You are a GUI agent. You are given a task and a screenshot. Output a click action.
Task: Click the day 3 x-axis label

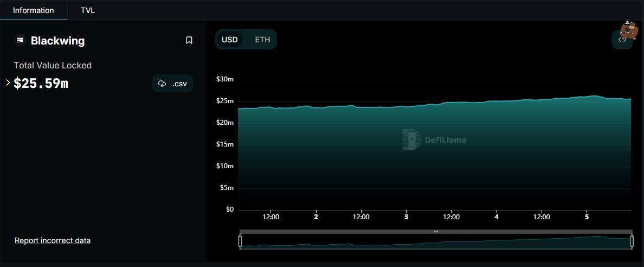click(406, 217)
